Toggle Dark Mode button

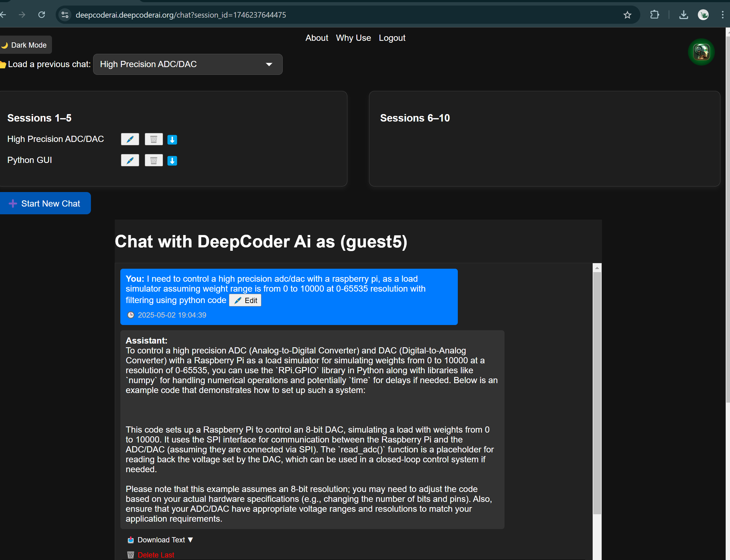click(25, 45)
